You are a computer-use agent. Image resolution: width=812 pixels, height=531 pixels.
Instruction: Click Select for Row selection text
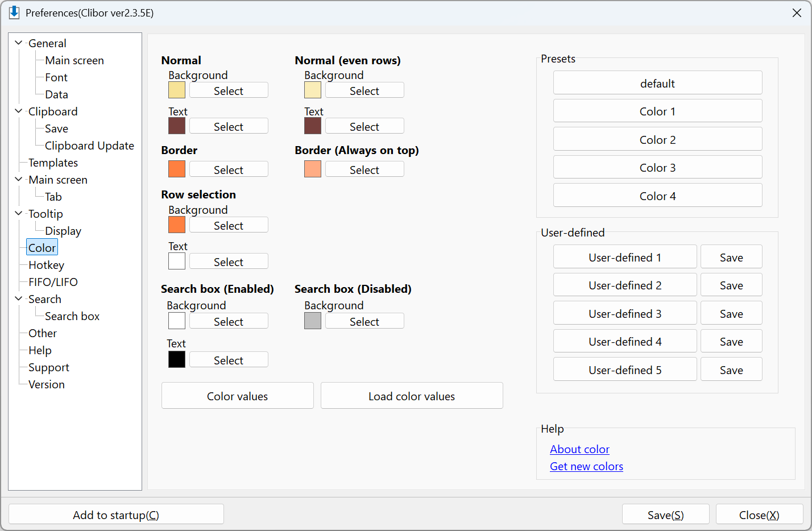(229, 262)
